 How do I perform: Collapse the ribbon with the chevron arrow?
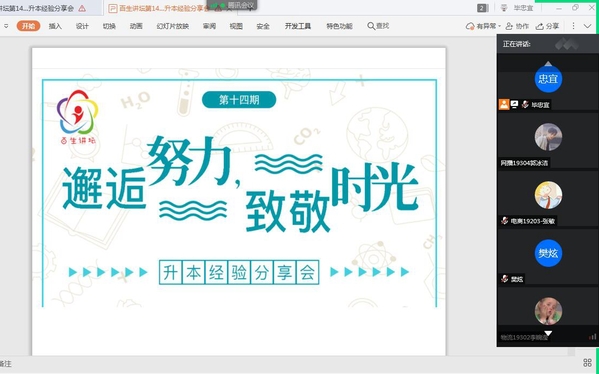coord(588,26)
